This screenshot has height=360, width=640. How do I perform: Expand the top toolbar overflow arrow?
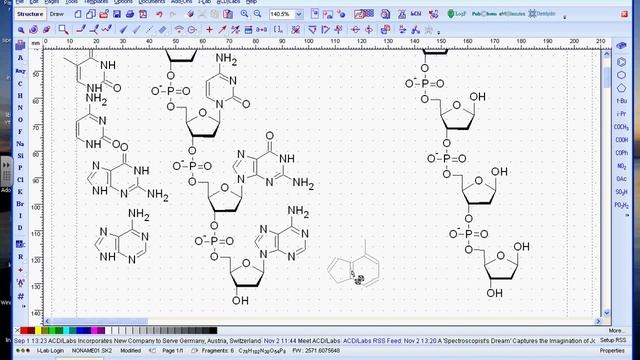tap(565, 17)
